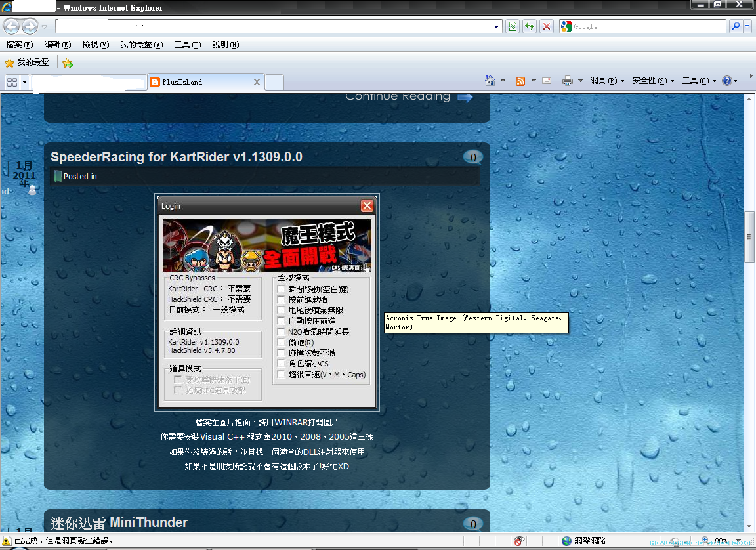Viewport: 756px width, 550px height.
Task: Click the red Stop loading icon
Action: [x=546, y=26]
